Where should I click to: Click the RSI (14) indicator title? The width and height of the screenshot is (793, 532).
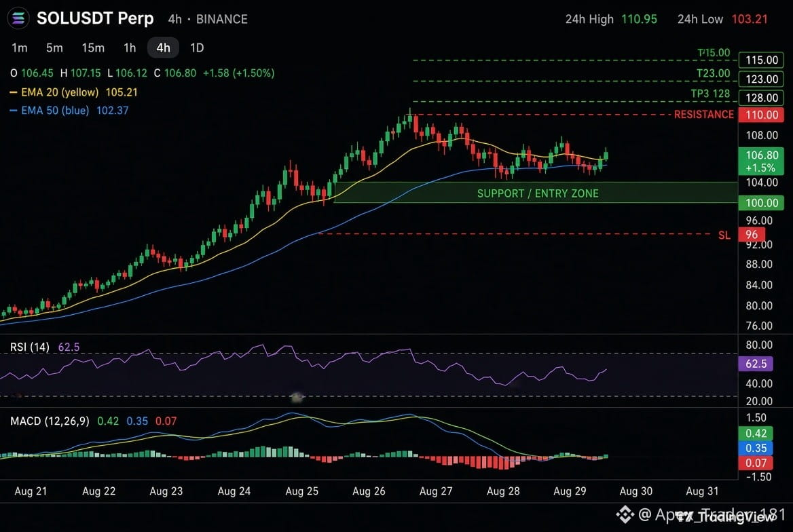[x=30, y=347]
